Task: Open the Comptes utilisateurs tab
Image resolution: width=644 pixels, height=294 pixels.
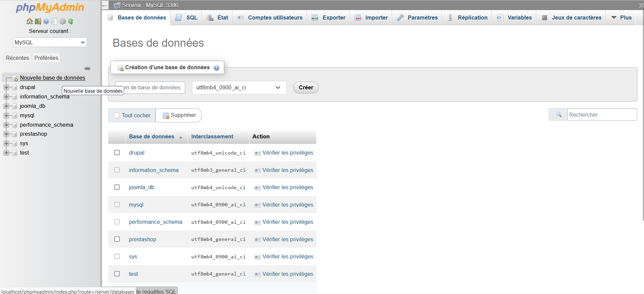Action: (270, 17)
